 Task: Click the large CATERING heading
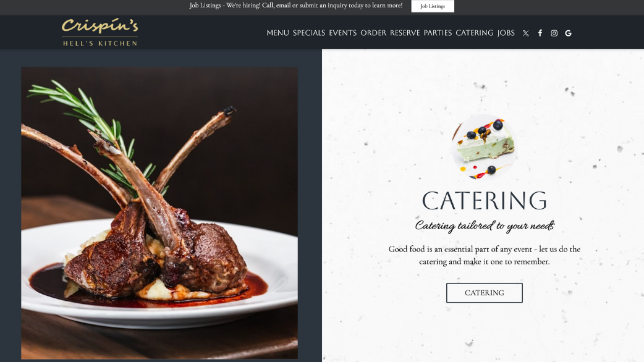(x=484, y=200)
